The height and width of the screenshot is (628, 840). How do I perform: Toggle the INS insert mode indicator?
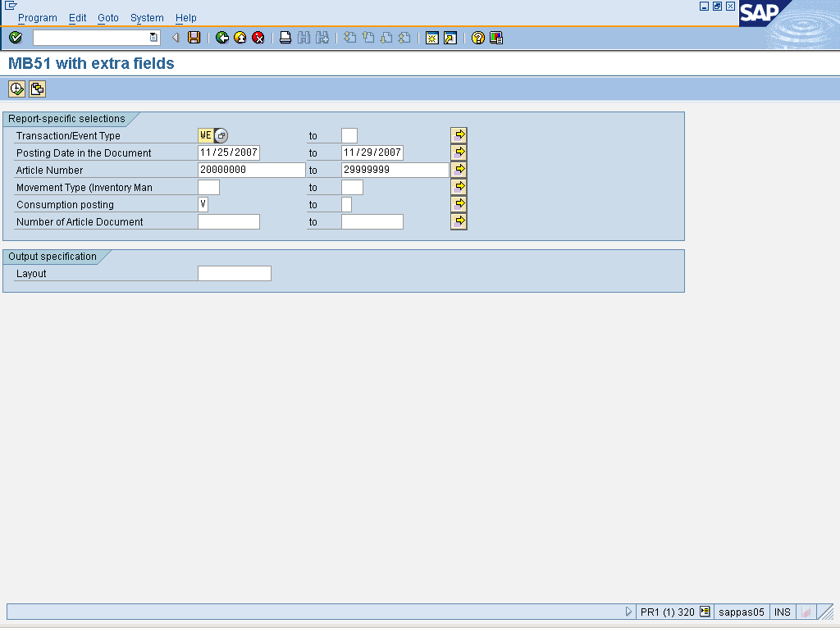[782, 612]
